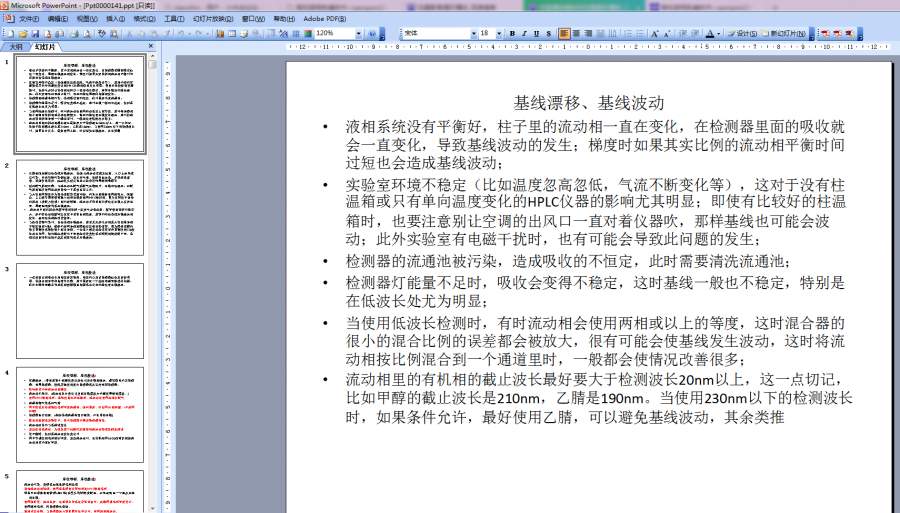Screen dimensions: 900x513
Task: Click the Increase Indent icon
Action: (695, 34)
